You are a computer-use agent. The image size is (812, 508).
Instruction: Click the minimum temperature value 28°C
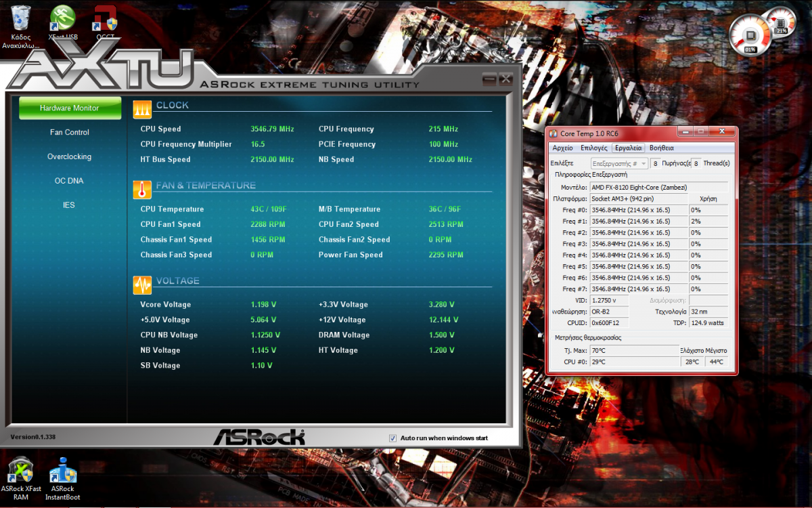[x=692, y=362]
